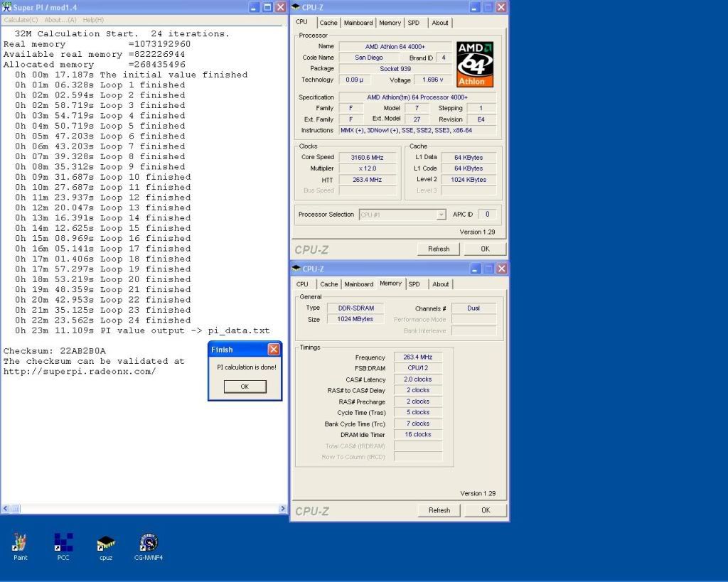728x582 pixels.
Task: Close the Finish dialog
Action: [x=274, y=349]
